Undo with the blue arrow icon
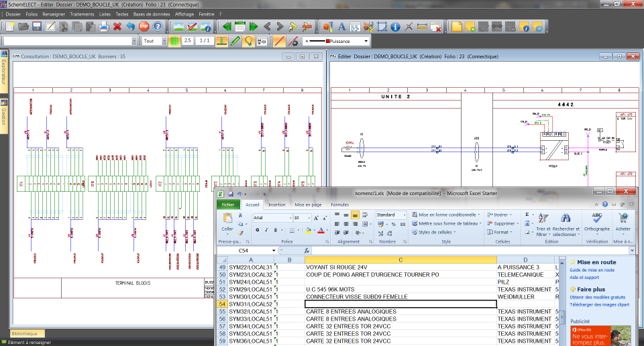 click(131, 27)
